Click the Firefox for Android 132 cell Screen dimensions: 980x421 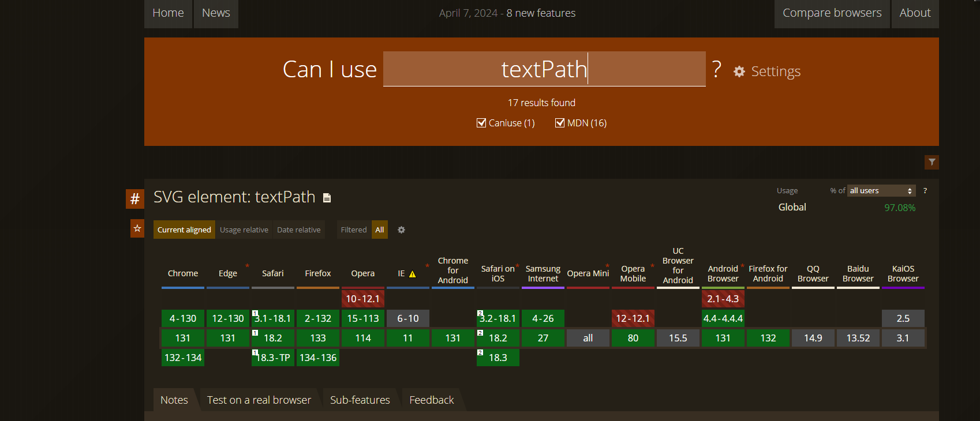tap(768, 338)
